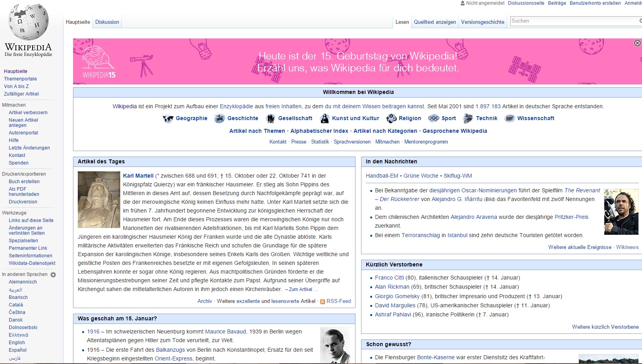Open Von A bis Z

[16, 86]
